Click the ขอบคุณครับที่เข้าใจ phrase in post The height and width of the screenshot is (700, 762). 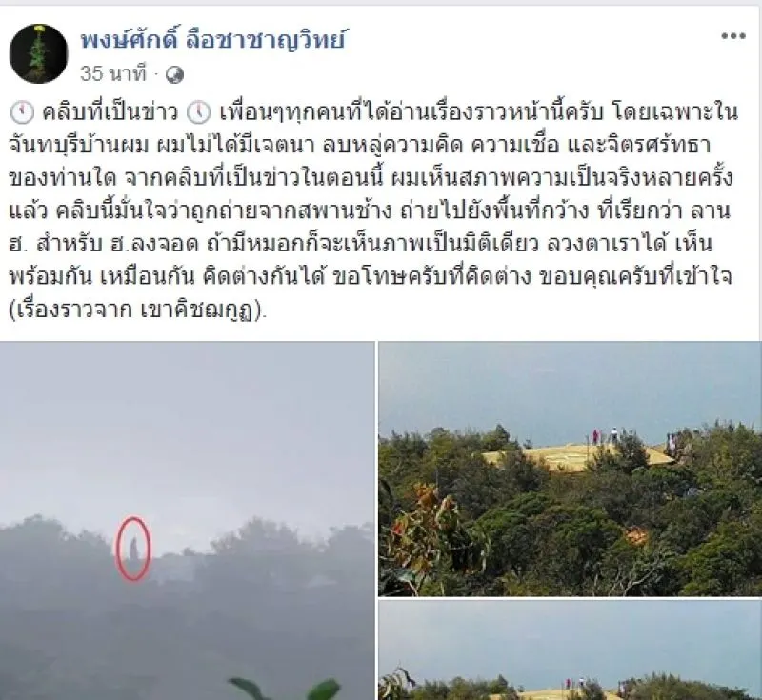tap(636, 277)
